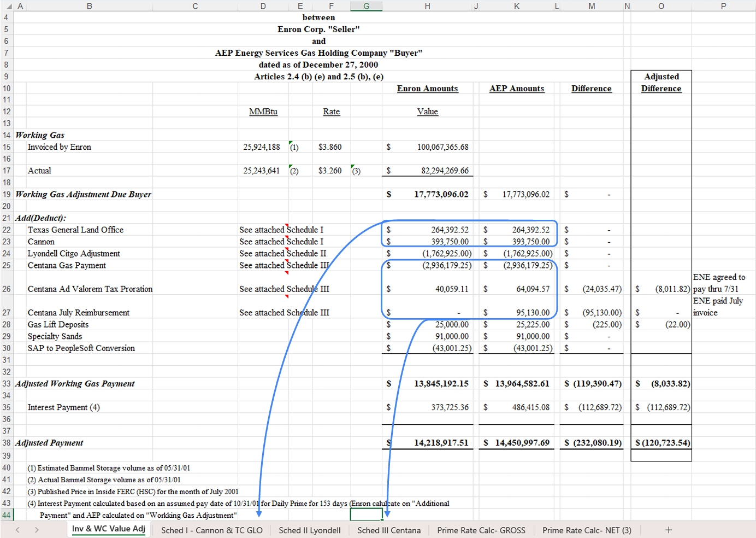Click row 33 header
This screenshot has height=538, width=756.
(7, 384)
